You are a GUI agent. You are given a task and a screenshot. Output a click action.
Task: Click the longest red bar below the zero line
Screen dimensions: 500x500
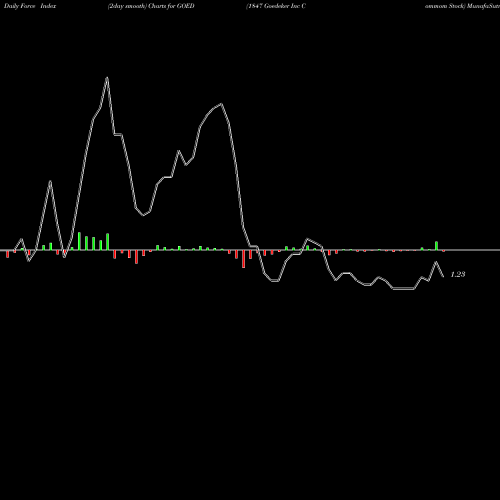(x=244, y=259)
